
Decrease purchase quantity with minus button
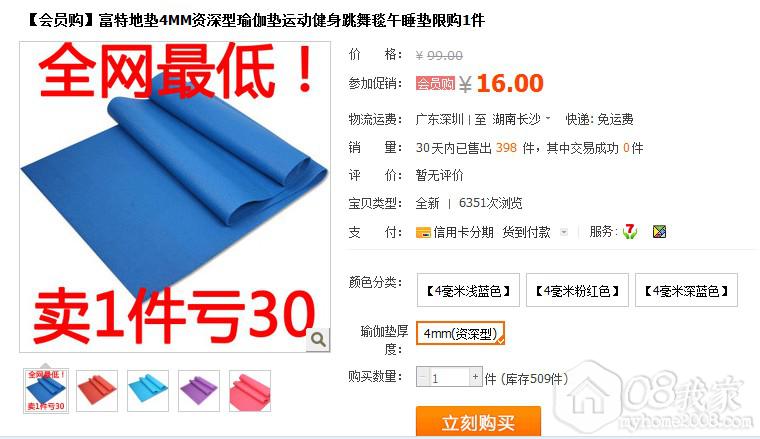pyautogui.click(x=423, y=376)
